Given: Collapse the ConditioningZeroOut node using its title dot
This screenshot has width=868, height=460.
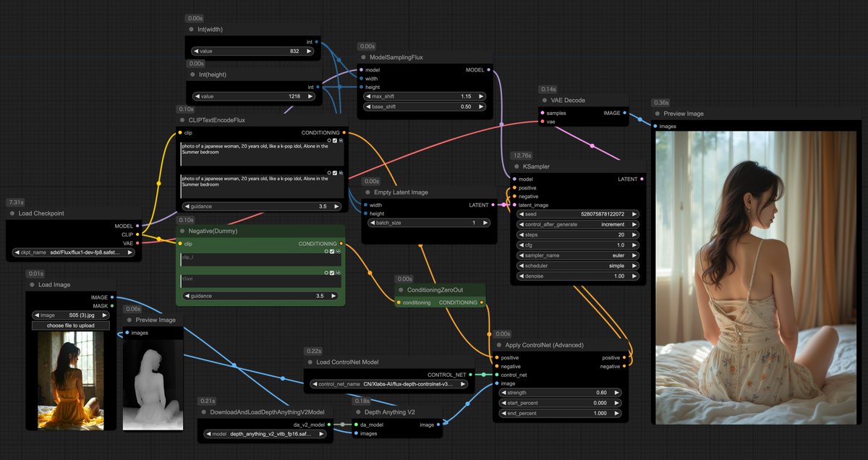Looking at the screenshot, I should 400,290.
